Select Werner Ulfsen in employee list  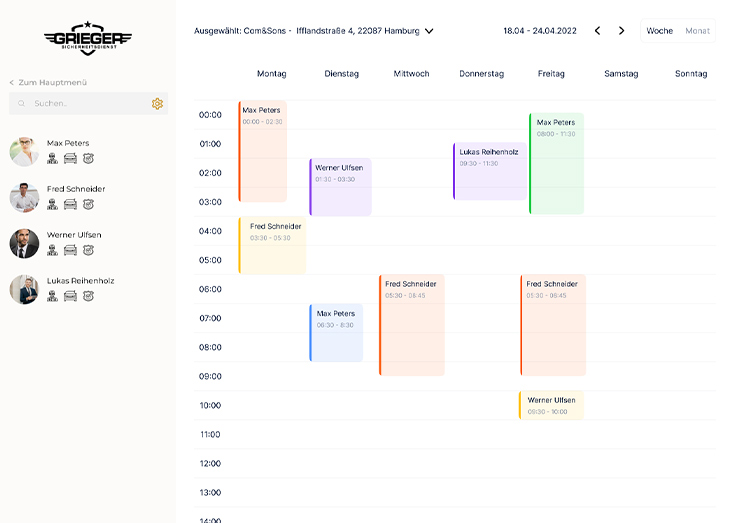[74, 235]
